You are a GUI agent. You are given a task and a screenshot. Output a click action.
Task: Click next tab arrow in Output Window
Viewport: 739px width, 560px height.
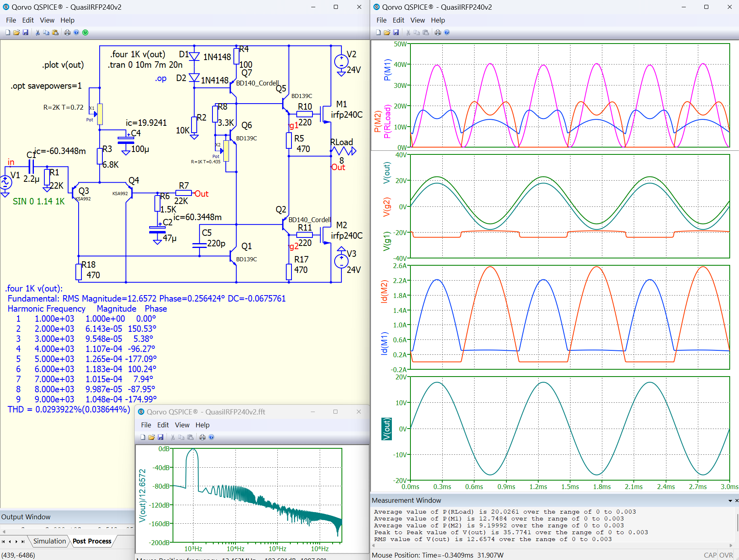(x=17, y=541)
